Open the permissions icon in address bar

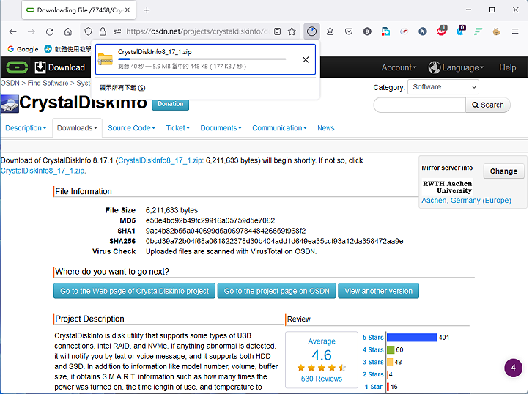pos(117,31)
